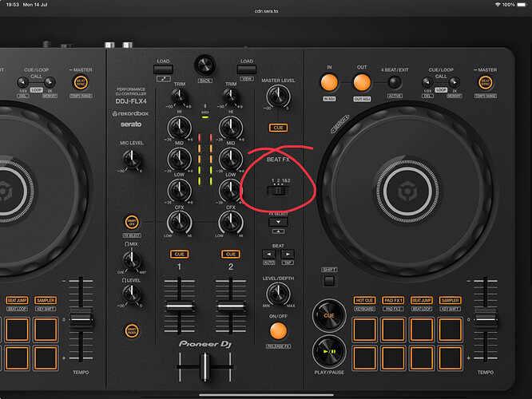This screenshot has height=399, width=532.
Task: Click the channel 2 TRIM knob
Action: point(231,97)
